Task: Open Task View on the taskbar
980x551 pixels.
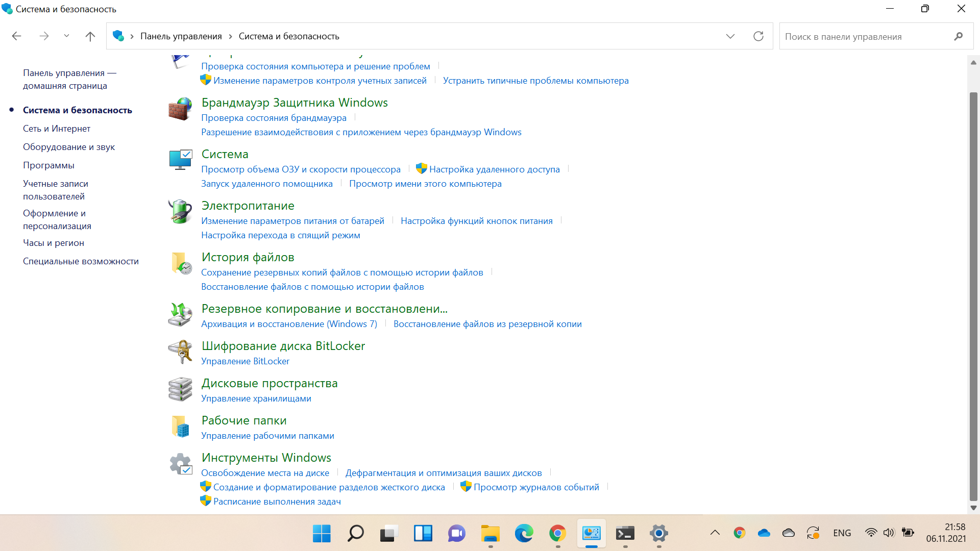Action: pos(389,534)
